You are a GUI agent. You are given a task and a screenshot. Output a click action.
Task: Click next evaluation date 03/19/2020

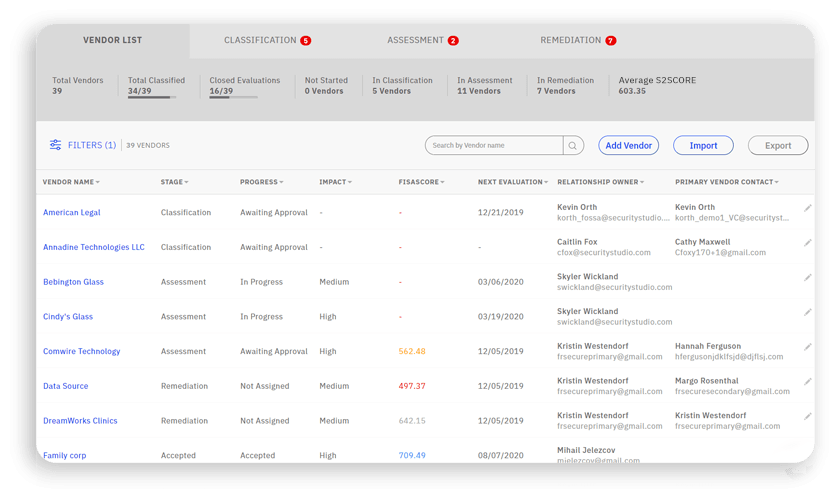coord(500,317)
